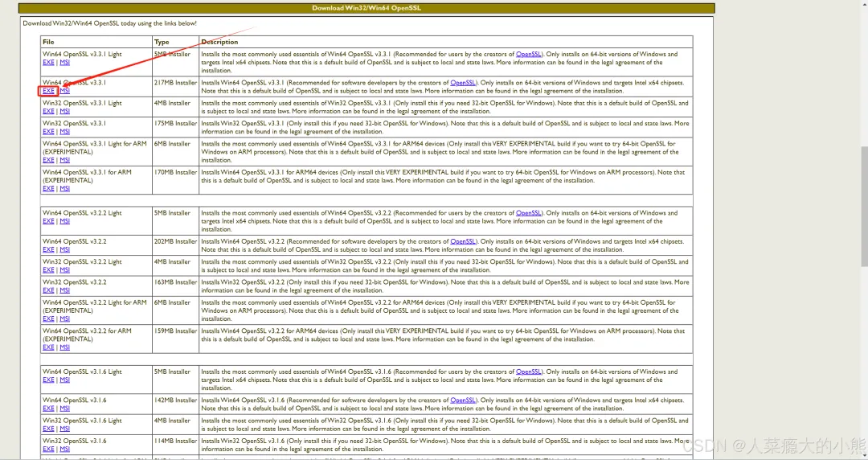
Task: Open OpenSSL link in Win64 v3.3.1 217MB description
Action: 463,83
